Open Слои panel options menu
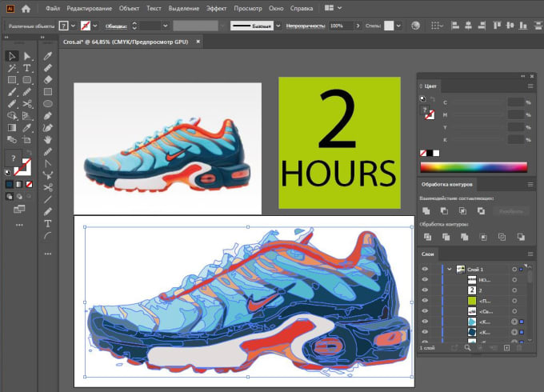The width and height of the screenshot is (544, 392). click(x=530, y=254)
